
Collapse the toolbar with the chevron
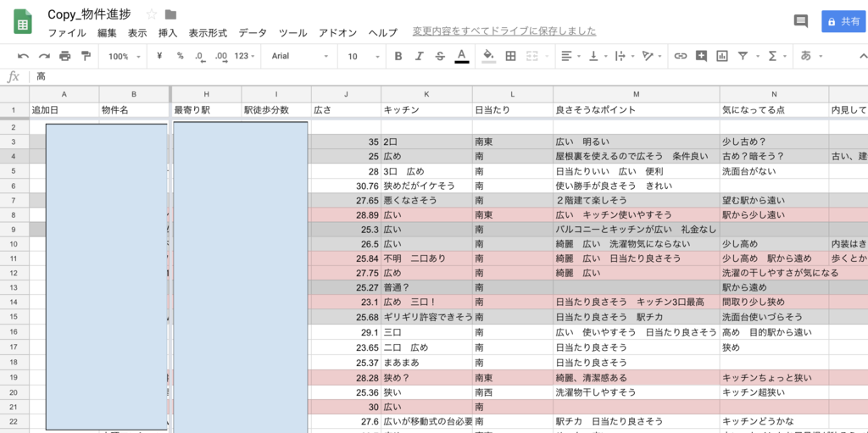[x=862, y=56]
